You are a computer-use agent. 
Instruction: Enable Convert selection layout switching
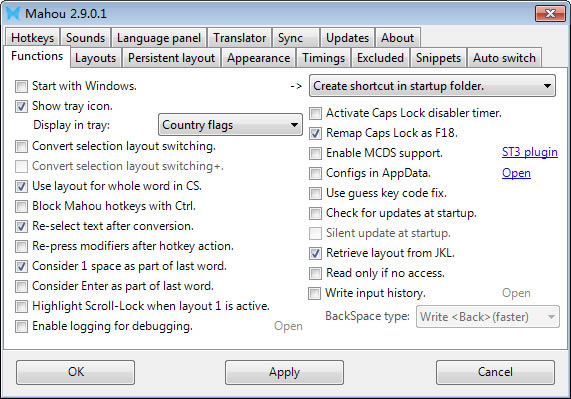[21, 146]
